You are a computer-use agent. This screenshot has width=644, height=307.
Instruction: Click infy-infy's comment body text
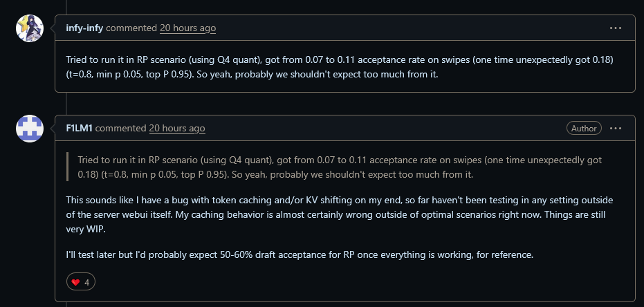point(339,67)
